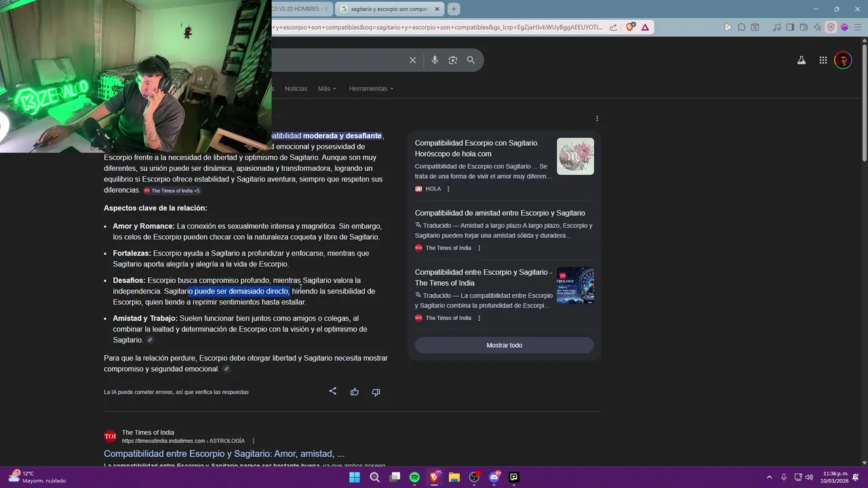Toggle the browser sidebar panel icon
868x488 pixels.
(790, 27)
